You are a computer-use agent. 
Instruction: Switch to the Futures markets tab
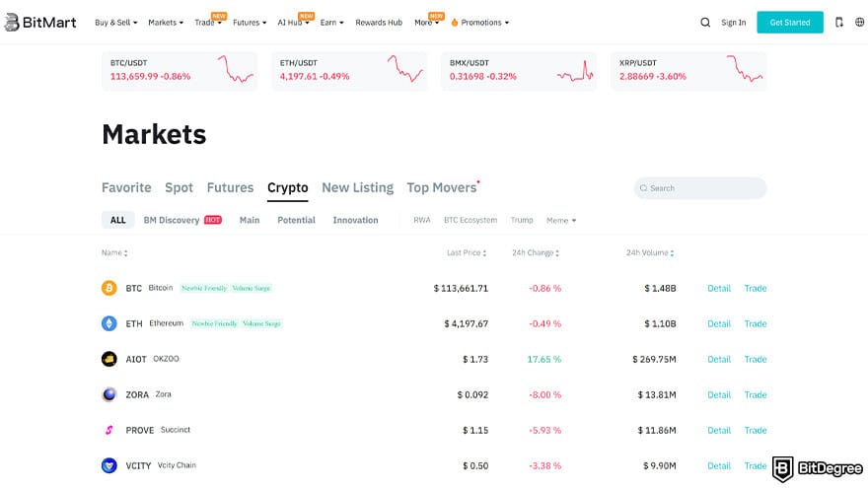pyautogui.click(x=230, y=187)
